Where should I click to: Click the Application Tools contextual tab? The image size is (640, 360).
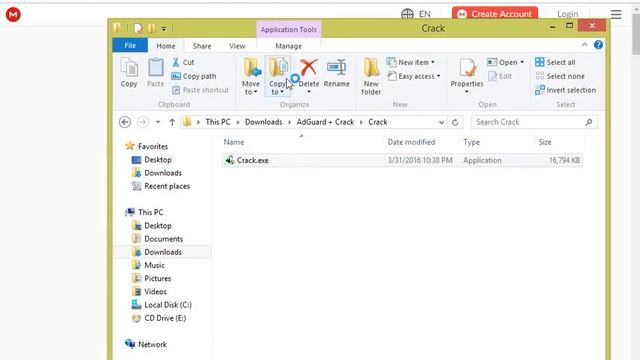coord(289,29)
